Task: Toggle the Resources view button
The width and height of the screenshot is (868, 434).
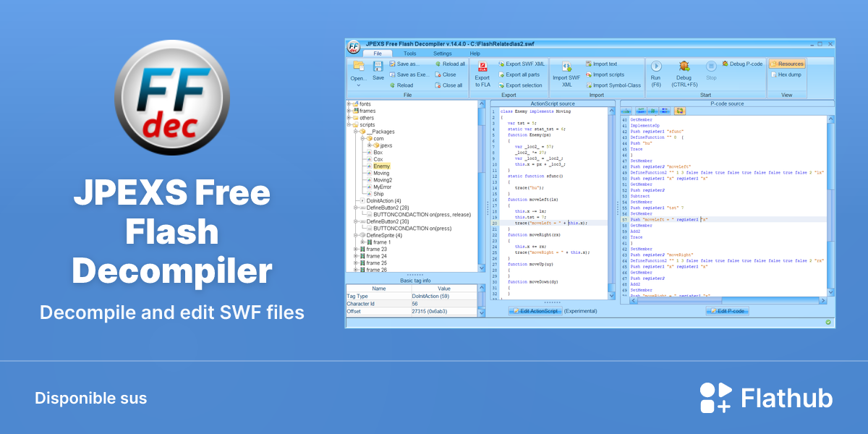Action: point(787,64)
